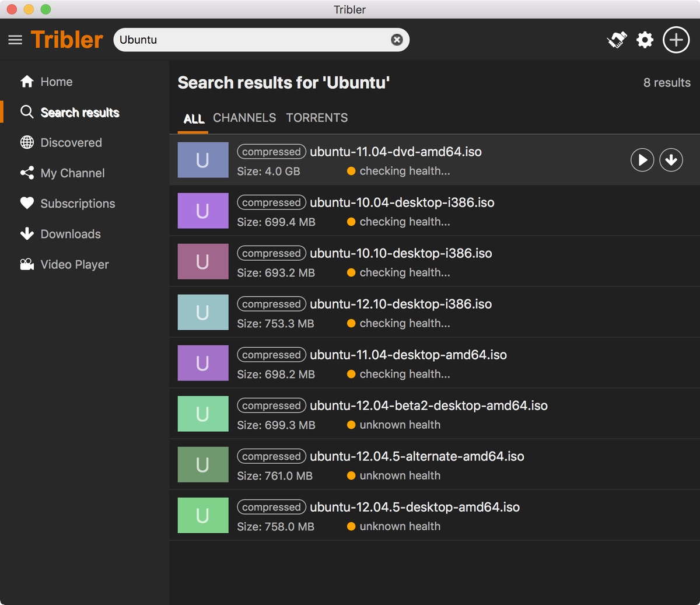This screenshot has width=700, height=605.
Task: Click thumbnail for ubuntu-12.04-beta2-desktop-amd64.iso
Action: point(203,414)
